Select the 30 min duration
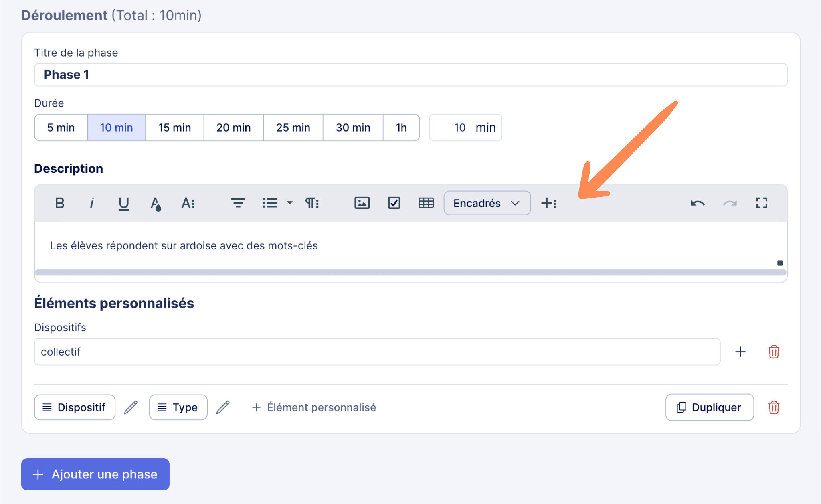 pyautogui.click(x=353, y=128)
